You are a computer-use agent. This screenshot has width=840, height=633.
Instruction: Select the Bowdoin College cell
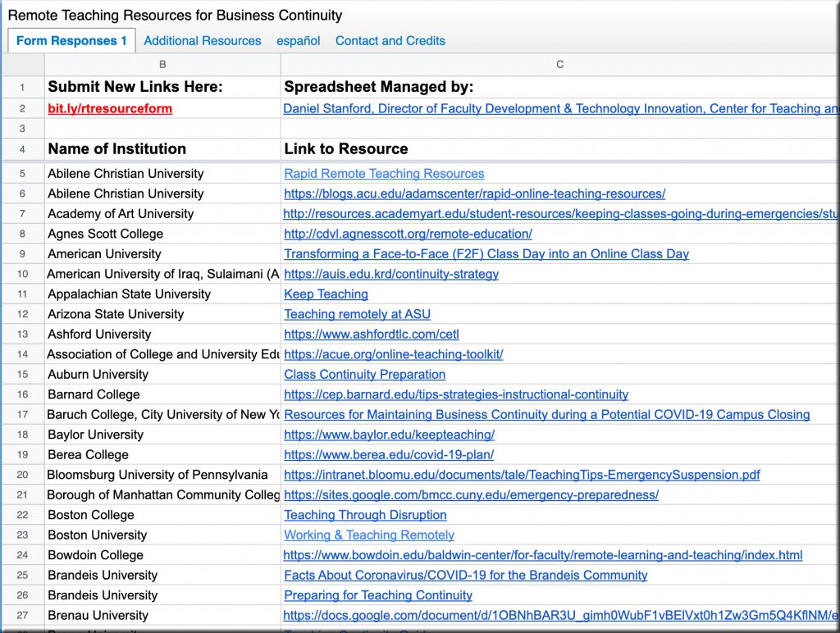[x=162, y=555]
